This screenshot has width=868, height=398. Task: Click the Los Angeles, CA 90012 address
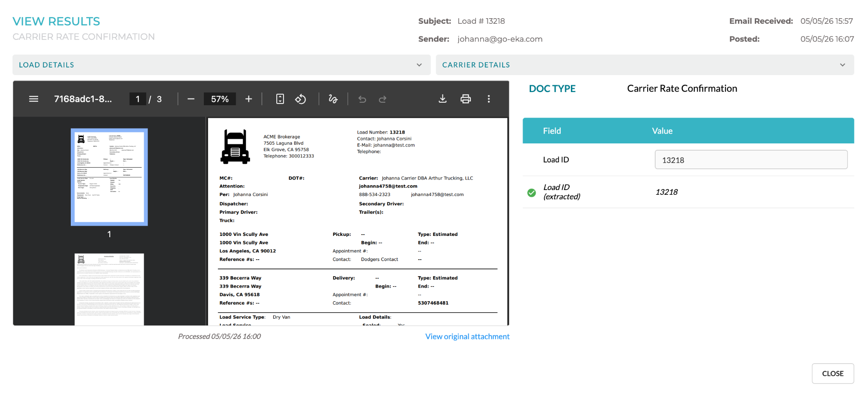click(x=248, y=251)
